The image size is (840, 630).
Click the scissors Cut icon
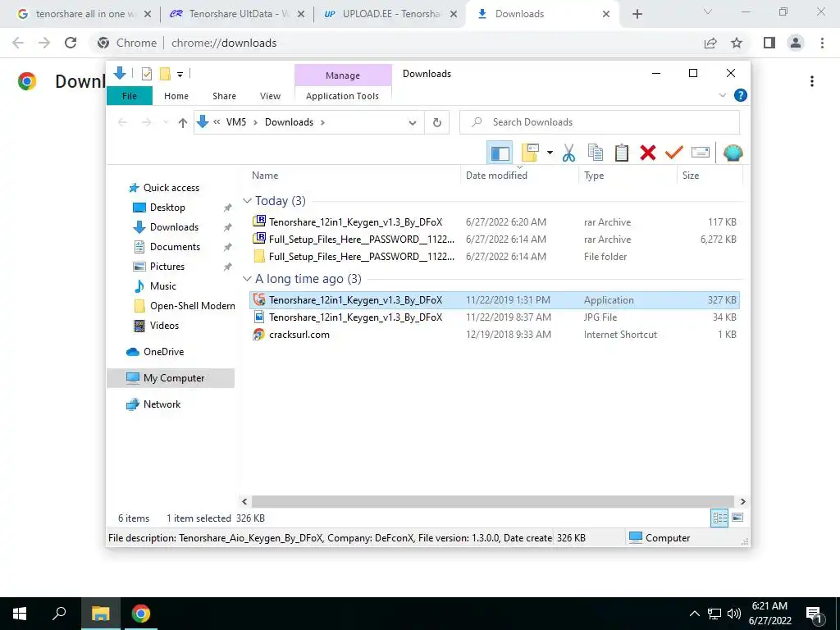pyautogui.click(x=569, y=153)
